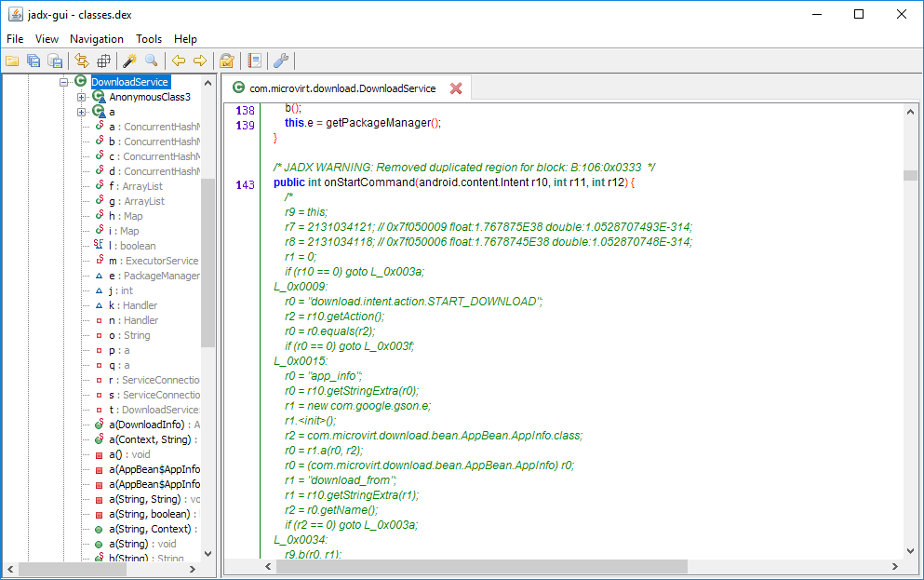Click the field icon for m : ExecutorService

click(99, 260)
